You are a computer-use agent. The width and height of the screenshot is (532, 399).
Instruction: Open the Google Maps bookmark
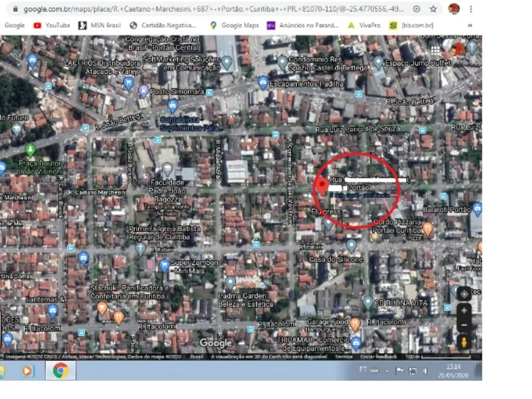pos(234,26)
